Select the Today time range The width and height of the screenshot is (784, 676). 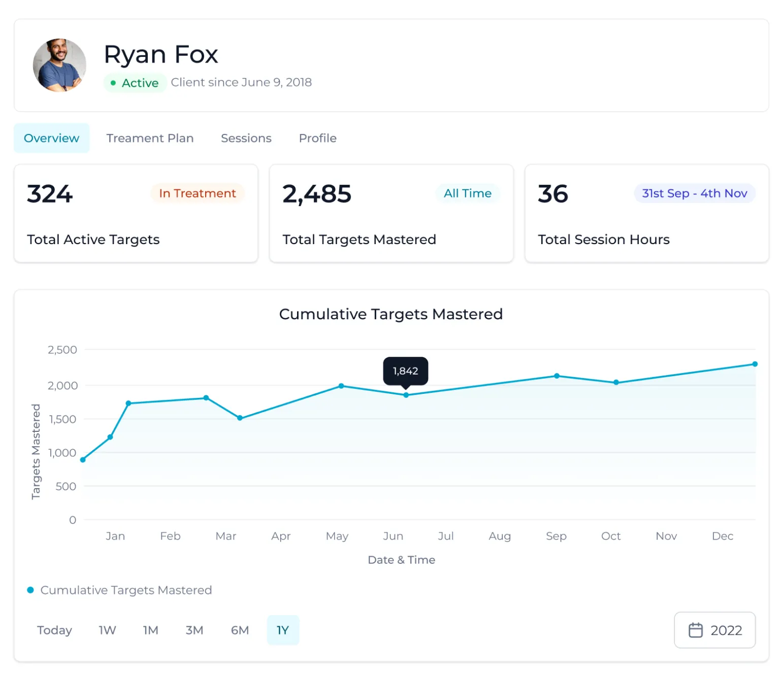pyautogui.click(x=54, y=630)
